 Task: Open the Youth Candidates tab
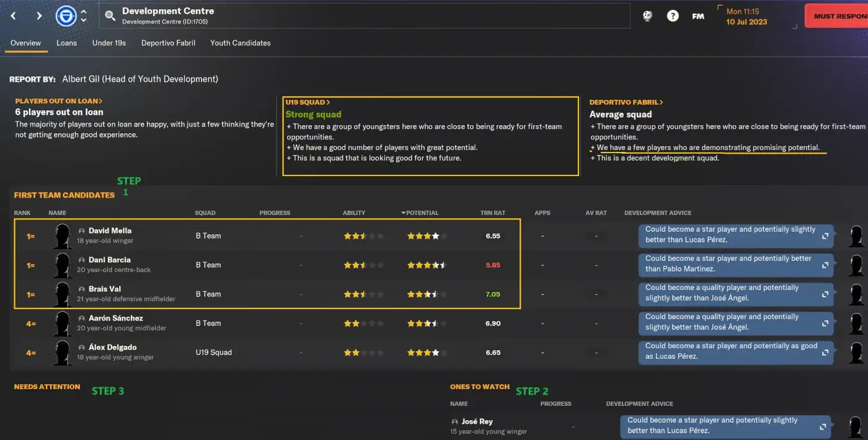pos(240,43)
